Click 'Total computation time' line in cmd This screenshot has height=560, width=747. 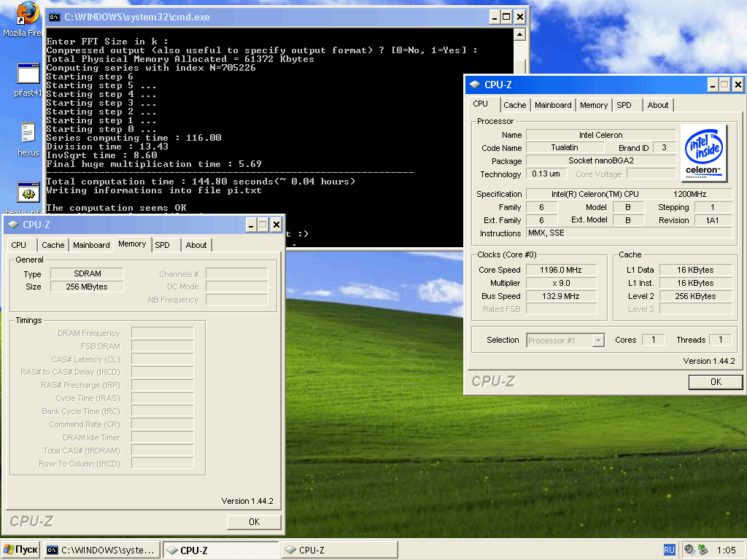pyautogui.click(x=201, y=182)
